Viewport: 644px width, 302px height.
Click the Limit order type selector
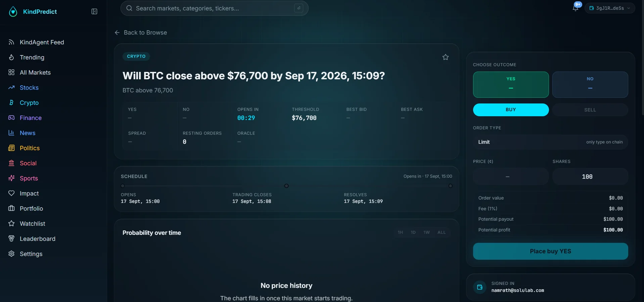(550, 142)
